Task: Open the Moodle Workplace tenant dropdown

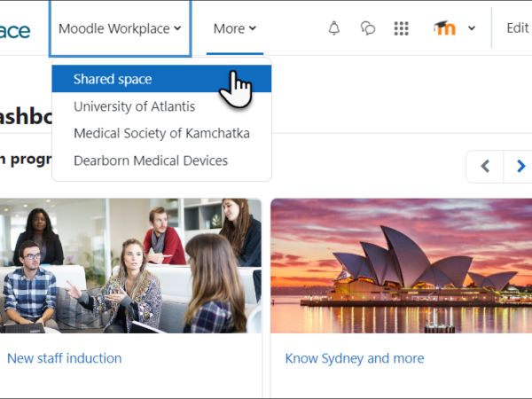Action: [x=120, y=28]
